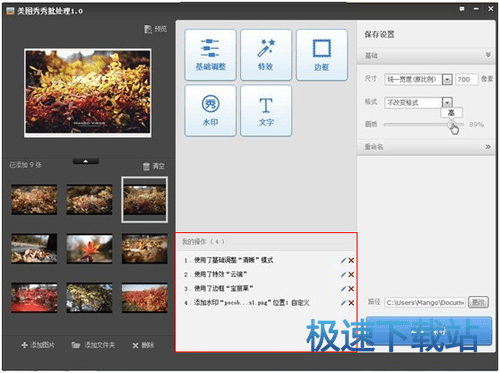Click the width value field showing 700
The width and height of the screenshot is (500, 373).
click(466, 79)
